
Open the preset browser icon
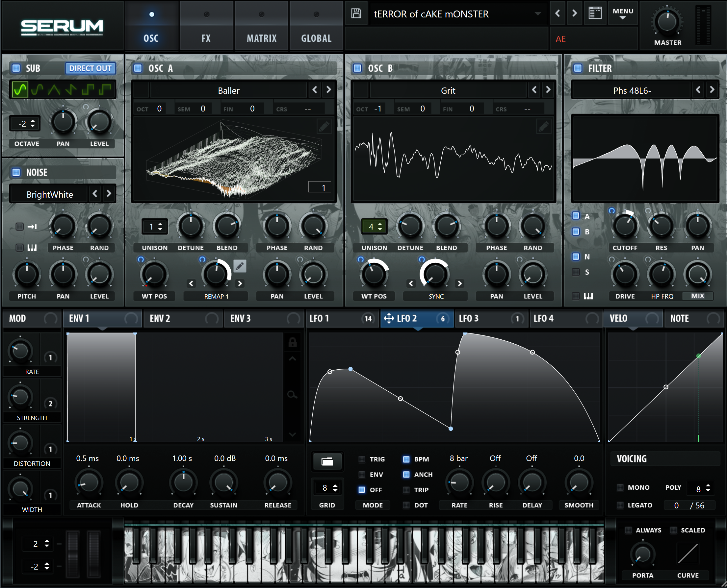pyautogui.click(x=595, y=13)
